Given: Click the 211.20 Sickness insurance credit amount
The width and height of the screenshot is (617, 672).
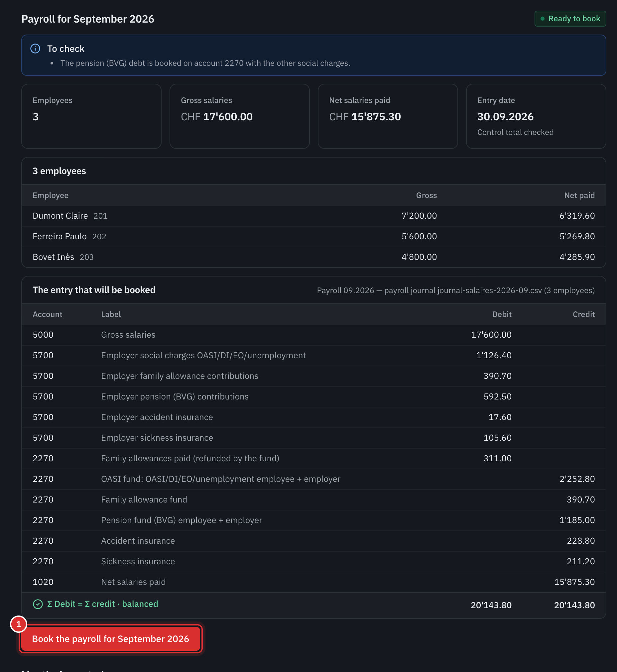Looking at the screenshot, I should pos(581,562).
